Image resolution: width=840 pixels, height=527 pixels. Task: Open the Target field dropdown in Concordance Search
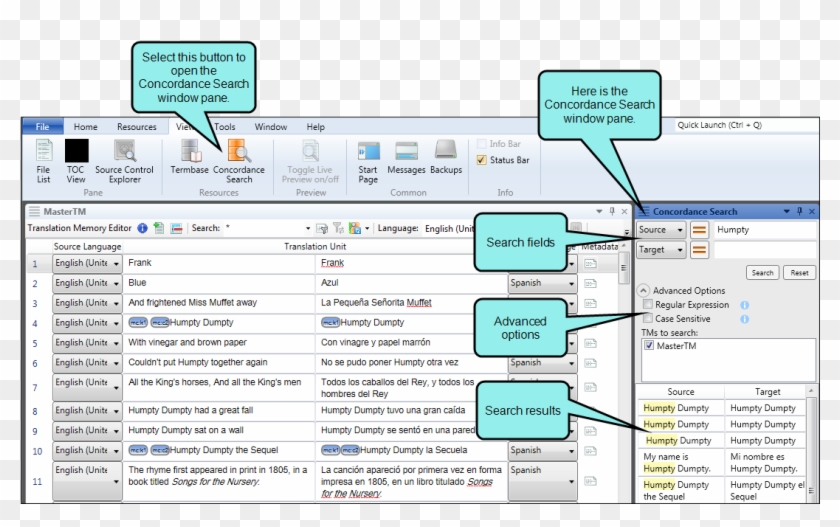click(x=661, y=250)
